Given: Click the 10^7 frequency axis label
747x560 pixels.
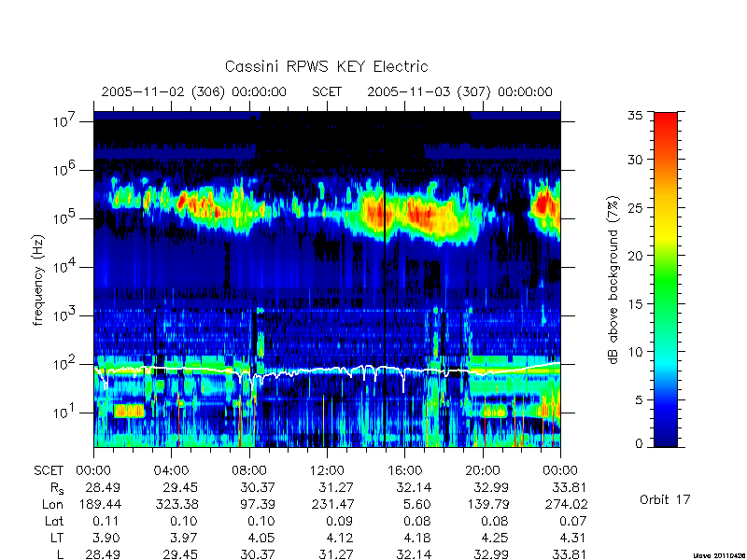Looking at the screenshot, I should tap(63, 121).
